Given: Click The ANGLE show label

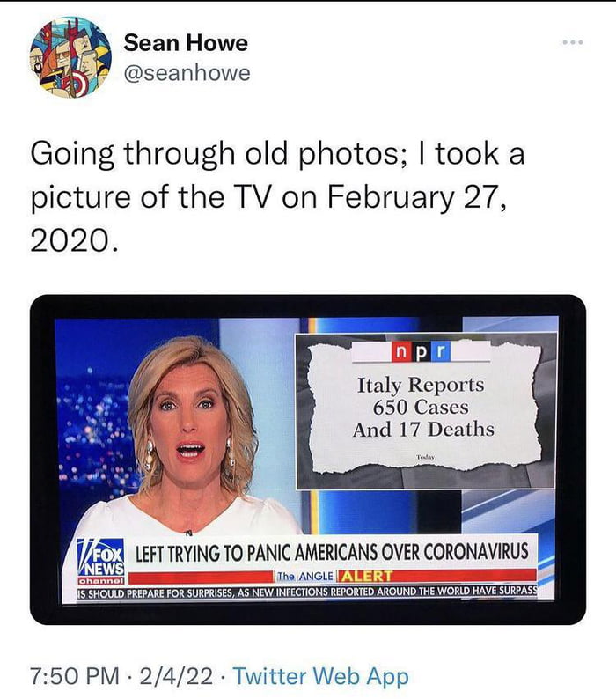Looking at the screenshot, I should 304,576.
